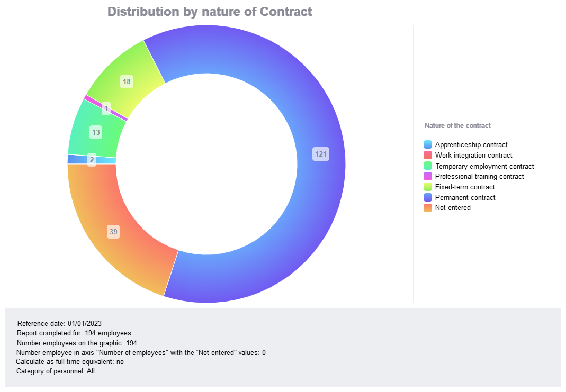Click the chart title Distribution by nature of Contract
This screenshot has width=566, height=392.
pyautogui.click(x=210, y=12)
